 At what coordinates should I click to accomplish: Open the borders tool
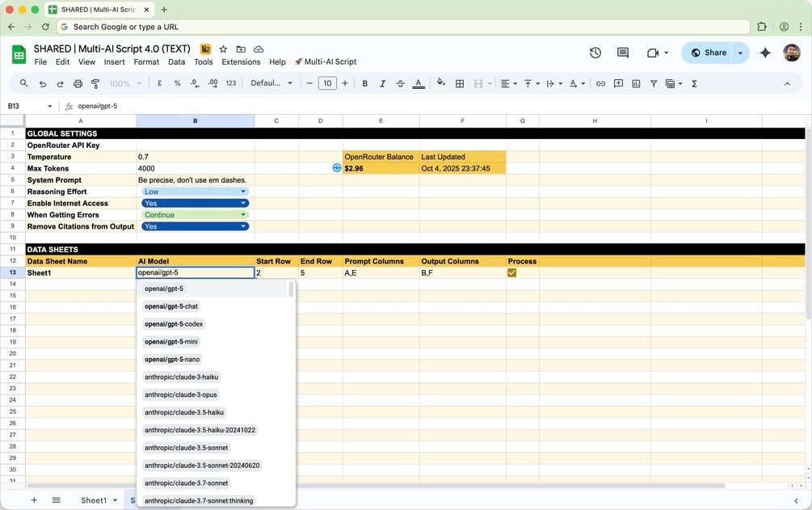coord(460,83)
